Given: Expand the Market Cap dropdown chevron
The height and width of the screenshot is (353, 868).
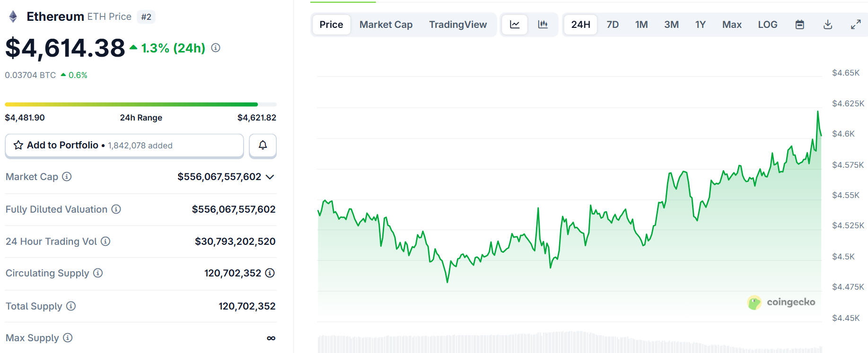Looking at the screenshot, I should 270,177.
